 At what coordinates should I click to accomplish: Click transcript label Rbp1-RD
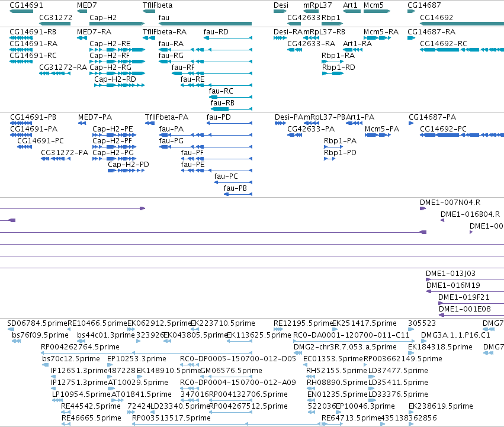pyautogui.click(x=338, y=68)
